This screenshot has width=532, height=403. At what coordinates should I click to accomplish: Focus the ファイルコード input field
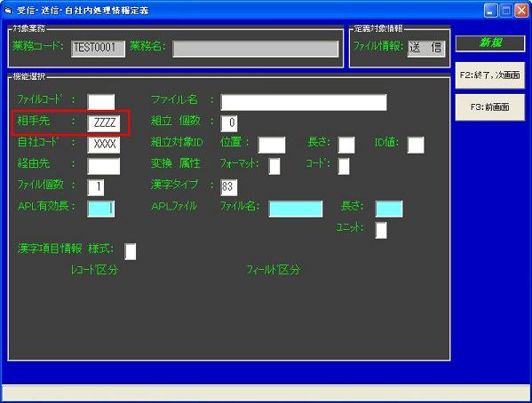click(101, 102)
